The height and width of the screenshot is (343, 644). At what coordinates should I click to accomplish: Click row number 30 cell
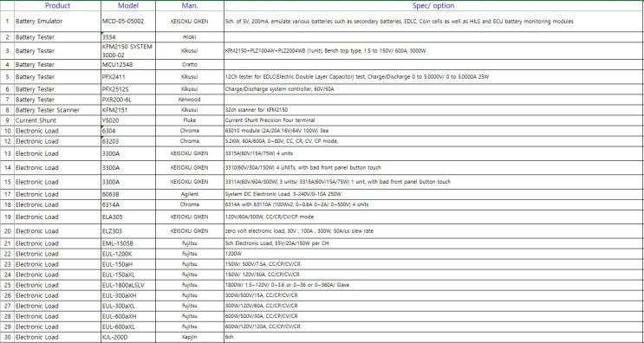[x=8, y=337]
